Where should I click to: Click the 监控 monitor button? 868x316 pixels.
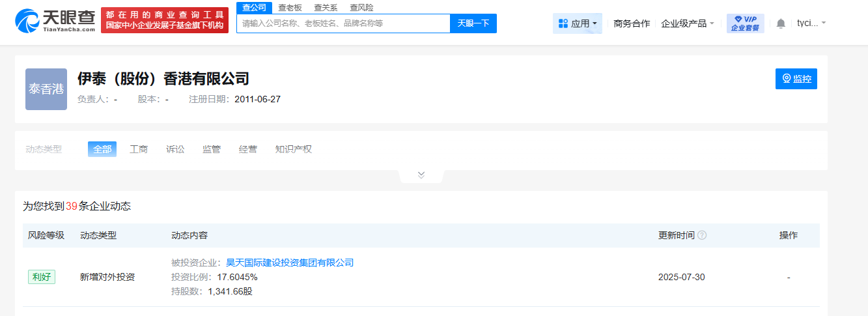(x=796, y=79)
